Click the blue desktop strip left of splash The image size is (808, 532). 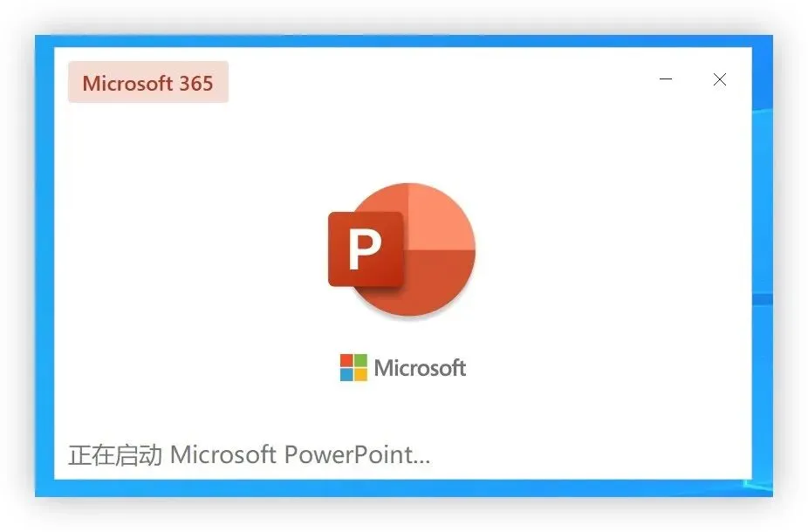(45, 265)
